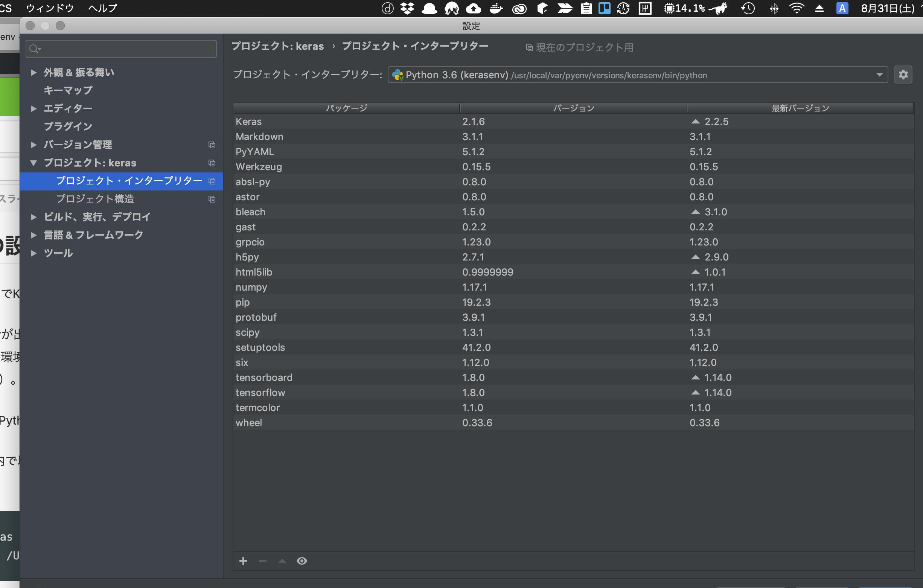This screenshot has width=923, height=588.
Task: Click project-level icon beside プロジェクト: keras
Action: 212,163
